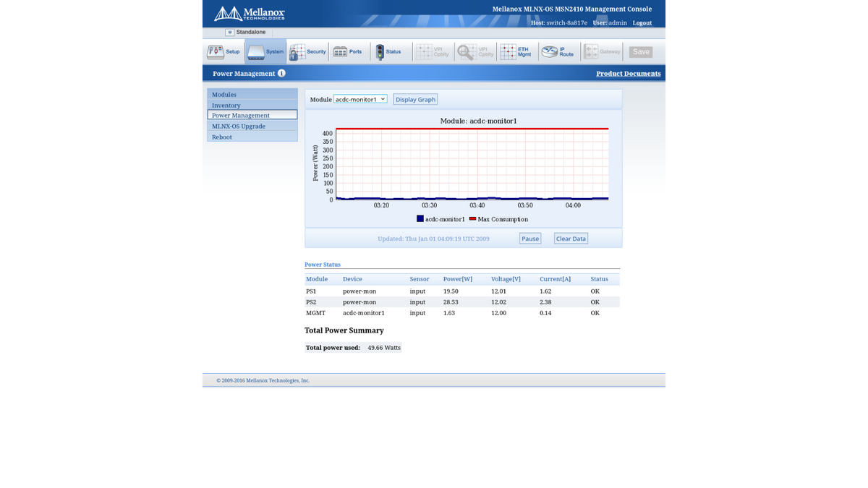The width and height of the screenshot is (868, 488).
Task: Open the IP Route toolbar section
Action: point(558,51)
